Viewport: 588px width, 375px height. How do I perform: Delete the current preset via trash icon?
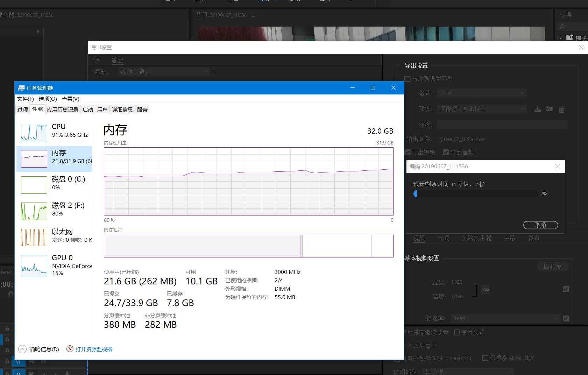click(x=562, y=109)
